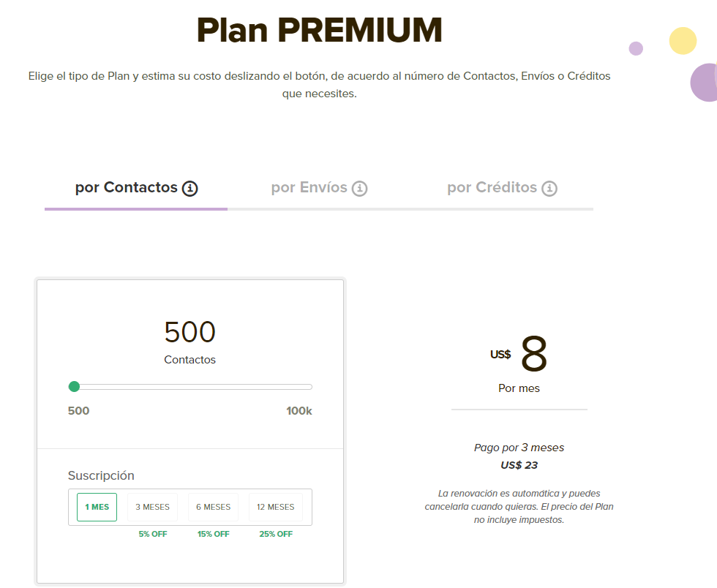Click the Pago por 3 meses text
The image size is (717, 588).
[519, 448]
